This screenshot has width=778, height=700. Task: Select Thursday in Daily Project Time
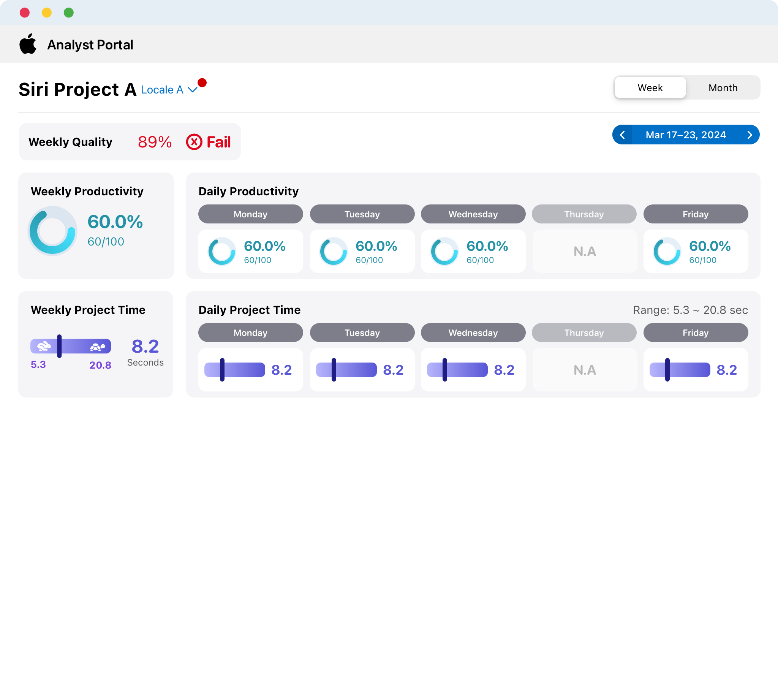point(584,332)
